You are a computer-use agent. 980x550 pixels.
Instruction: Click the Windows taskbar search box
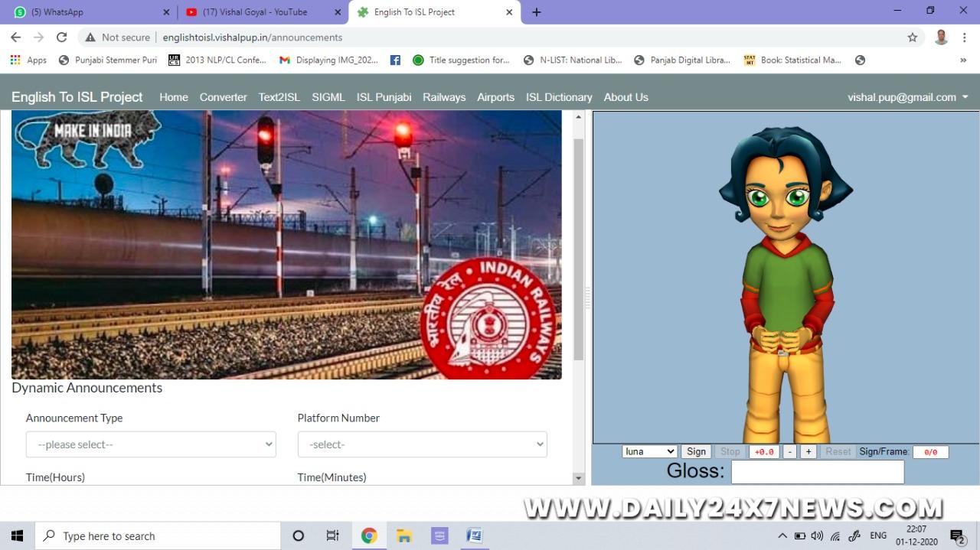(158, 535)
